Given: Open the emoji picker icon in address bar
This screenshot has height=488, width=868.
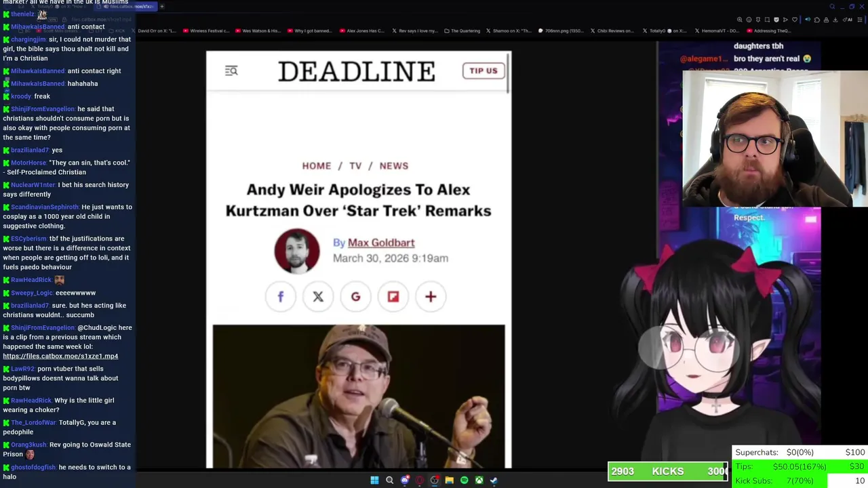Looking at the screenshot, I should (749, 20).
